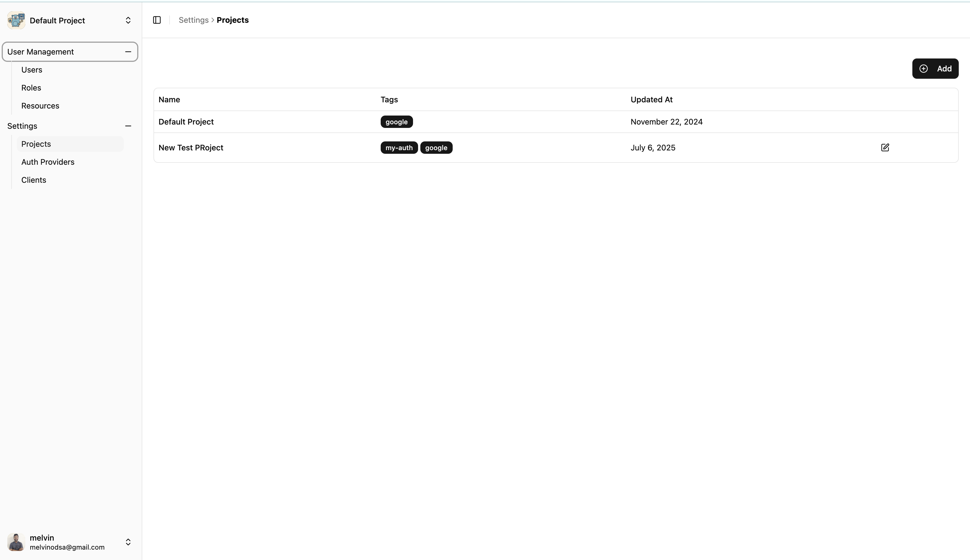Image resolution: width=970 pixels, height=560 pixels.
Task: Collapse the Settings section
Action: pos(128,126)
